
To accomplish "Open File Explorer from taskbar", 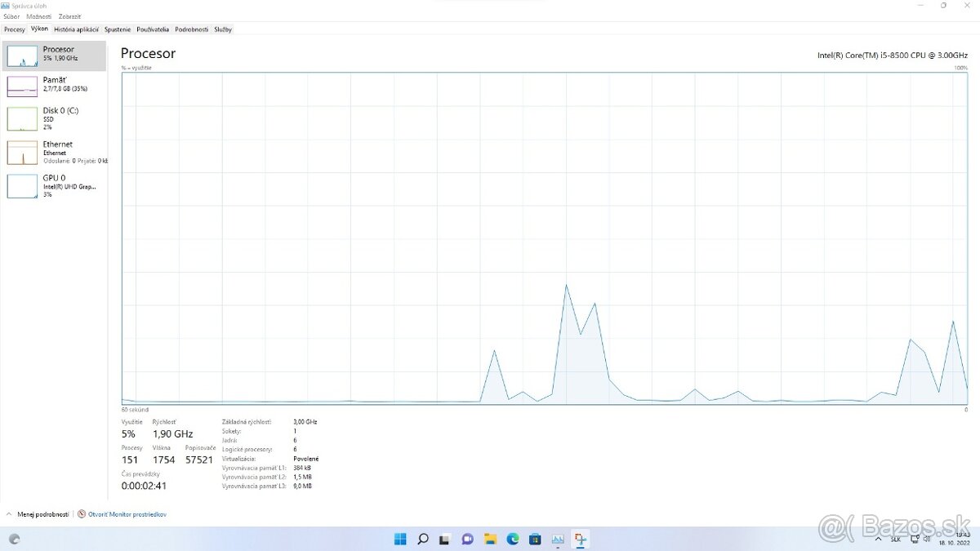I will (490, 539).
